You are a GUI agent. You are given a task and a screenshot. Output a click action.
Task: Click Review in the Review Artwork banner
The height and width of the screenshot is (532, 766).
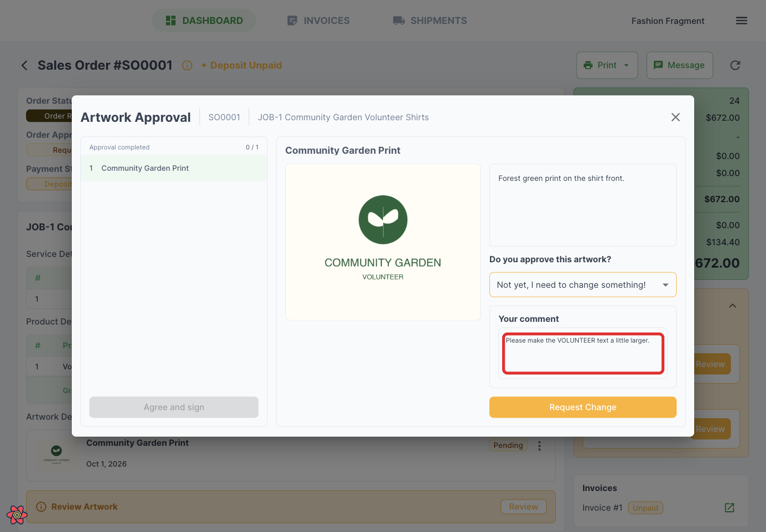[523, 506]
